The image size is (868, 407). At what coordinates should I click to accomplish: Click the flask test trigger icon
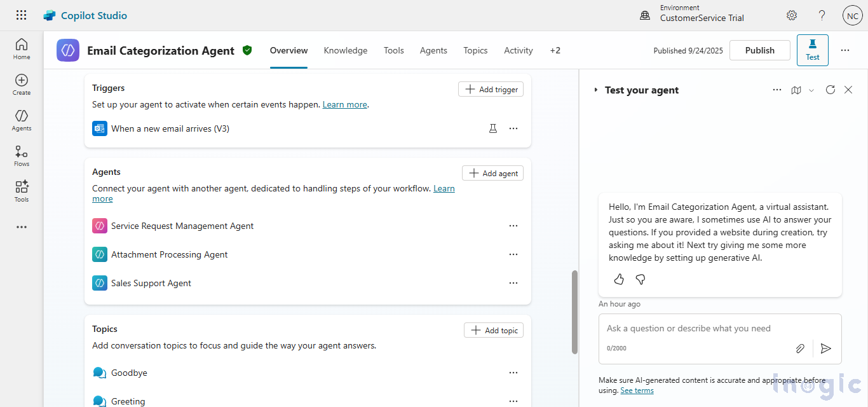pyautogui.click(x=492, y=128)
